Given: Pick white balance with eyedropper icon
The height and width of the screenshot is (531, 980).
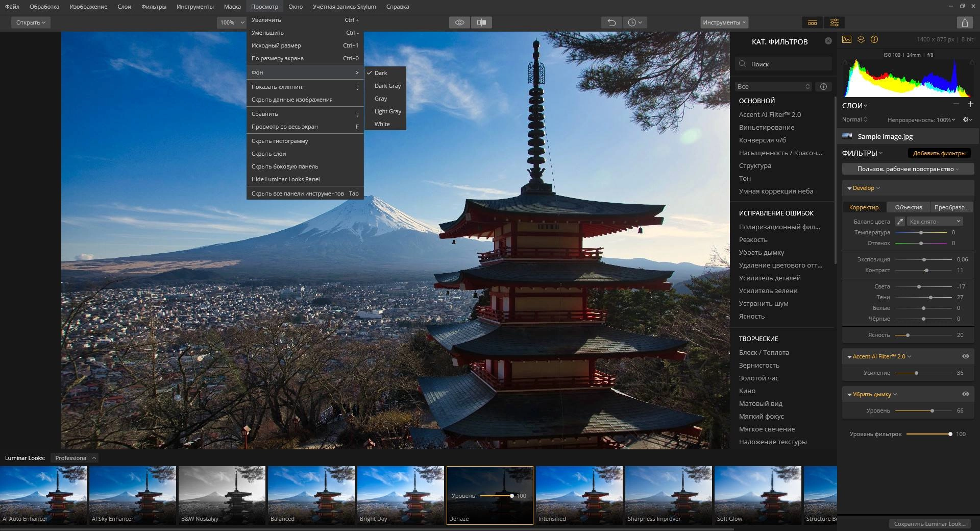Looking at the screenshot, I should pyautogui.click(x=900, y=221).
